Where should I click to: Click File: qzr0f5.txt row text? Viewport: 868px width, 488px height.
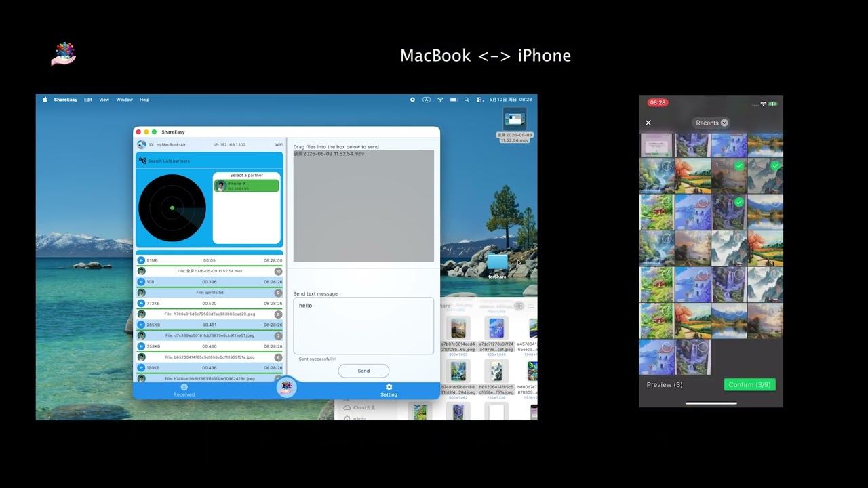pos(210,293)
